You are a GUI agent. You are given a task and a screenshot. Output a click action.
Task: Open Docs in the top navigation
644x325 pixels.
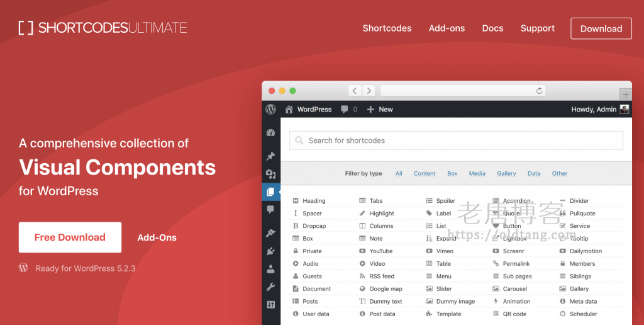pyautogui.click(x=492, y=28)
